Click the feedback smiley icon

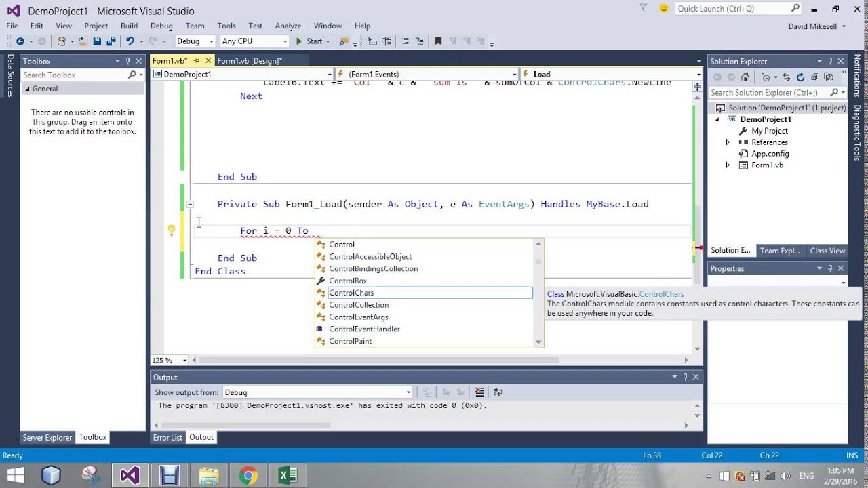pyautogui.click(x=664, y=9)
